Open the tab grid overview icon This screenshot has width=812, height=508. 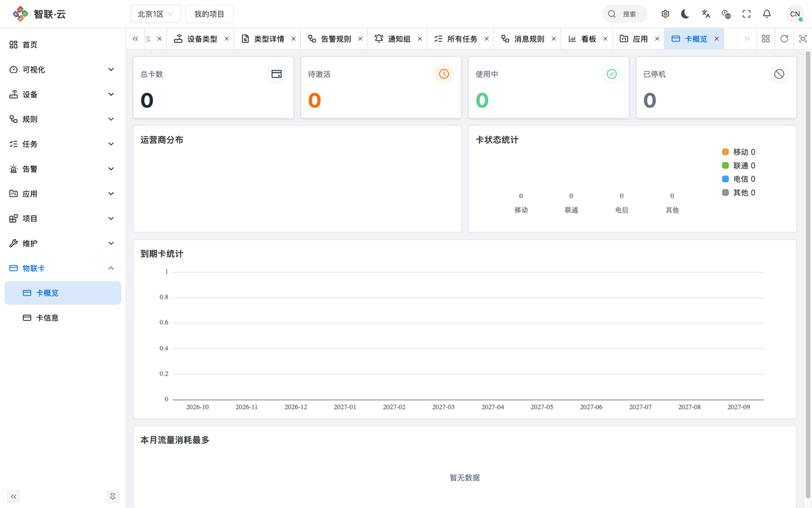(766, 39)
